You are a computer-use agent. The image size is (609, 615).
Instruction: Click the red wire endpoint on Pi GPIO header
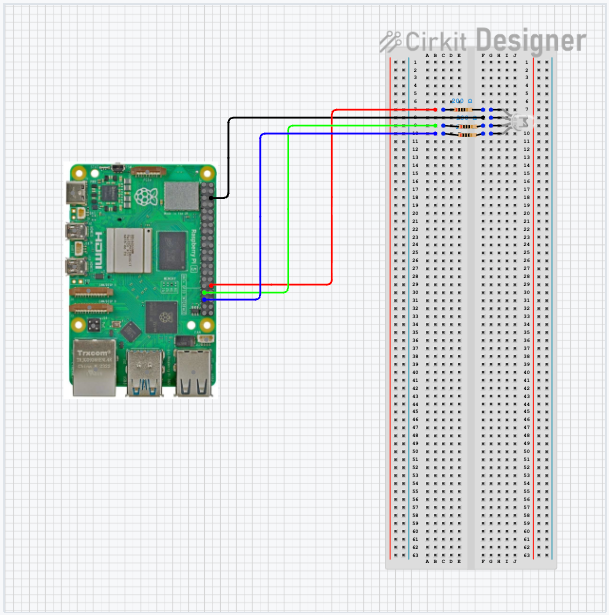coord(211,285)
